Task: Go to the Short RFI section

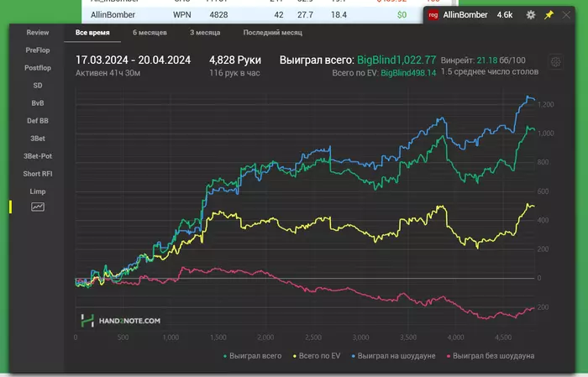Action: (38, 174)
